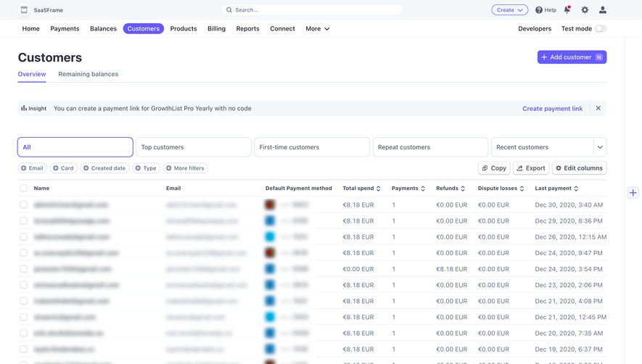This screenshot has width=642, height=364.
Task: Open the Home nav item
Action: pos(30,29)
